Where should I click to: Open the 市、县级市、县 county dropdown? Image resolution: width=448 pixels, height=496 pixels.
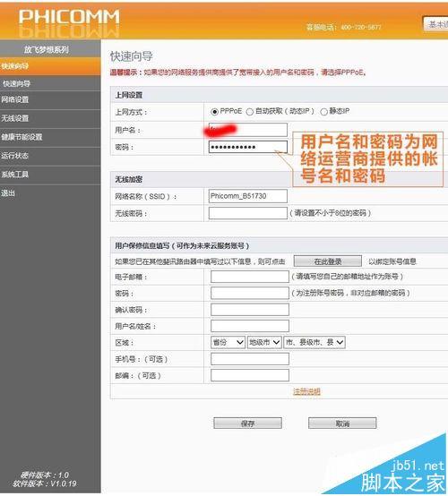[x=314, y=342]
